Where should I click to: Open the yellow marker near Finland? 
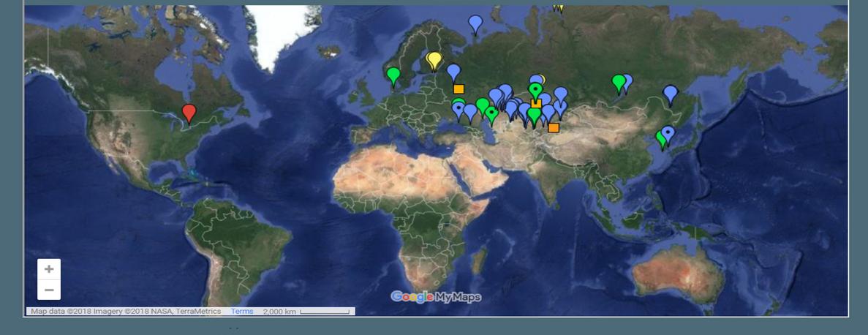[x=434, y=59]
